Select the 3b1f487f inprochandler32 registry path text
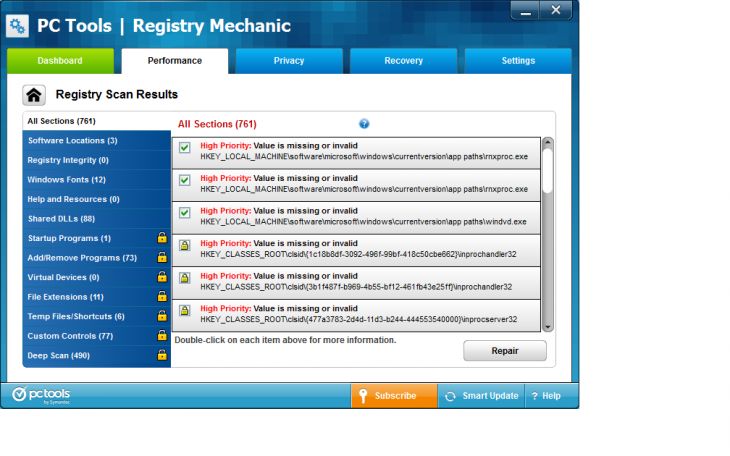The image size is (730, 456). coord(356,287)
